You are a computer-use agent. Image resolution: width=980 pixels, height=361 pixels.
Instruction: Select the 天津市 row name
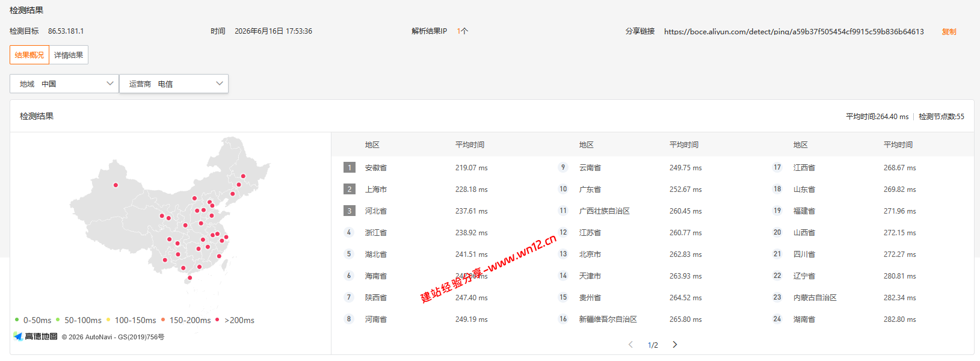click(590, 276)
